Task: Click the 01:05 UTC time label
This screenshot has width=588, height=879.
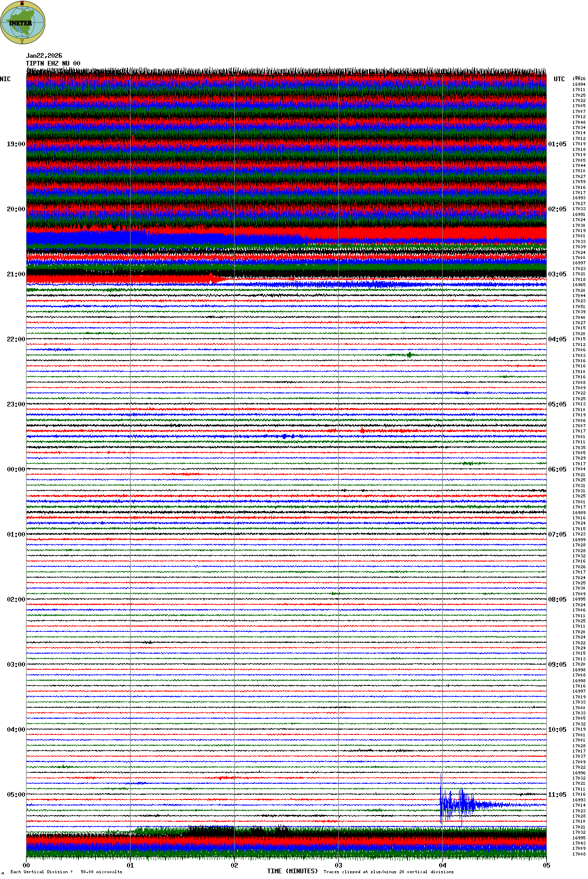Action: tap(557, 144)
